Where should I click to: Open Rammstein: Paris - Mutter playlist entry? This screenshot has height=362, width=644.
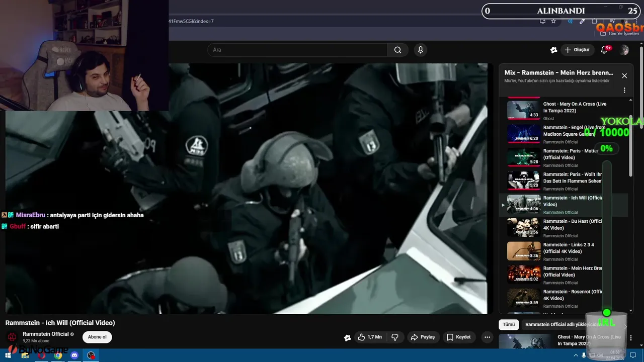(x=563, y=157)
